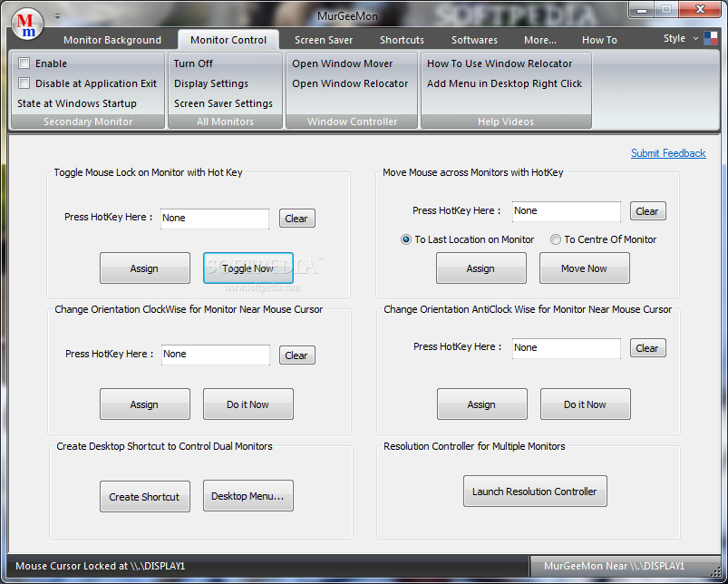Click the MurGeeMon application logo button
Screen dimensions: 728x584
coord(27,24)
